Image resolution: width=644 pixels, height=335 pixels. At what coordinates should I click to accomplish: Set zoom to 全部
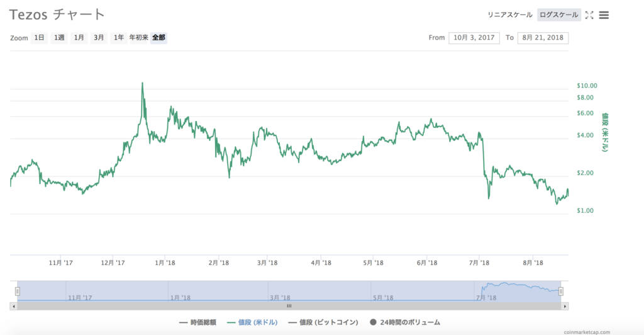158,38
